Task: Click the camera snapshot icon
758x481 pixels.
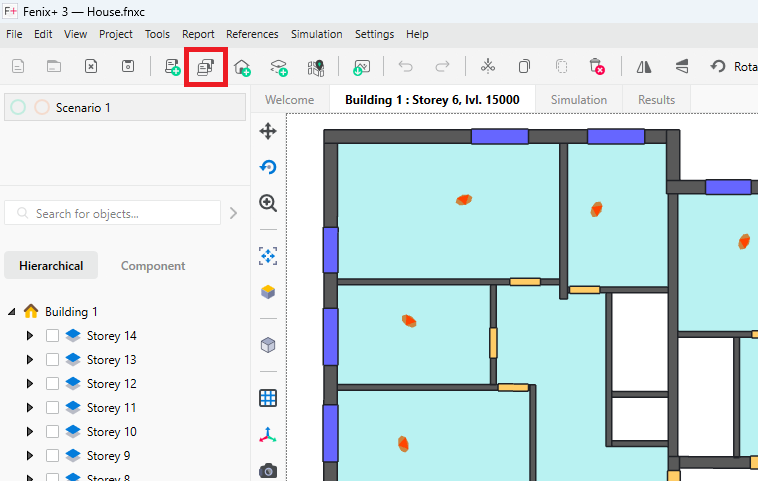Action: (268, 470)
